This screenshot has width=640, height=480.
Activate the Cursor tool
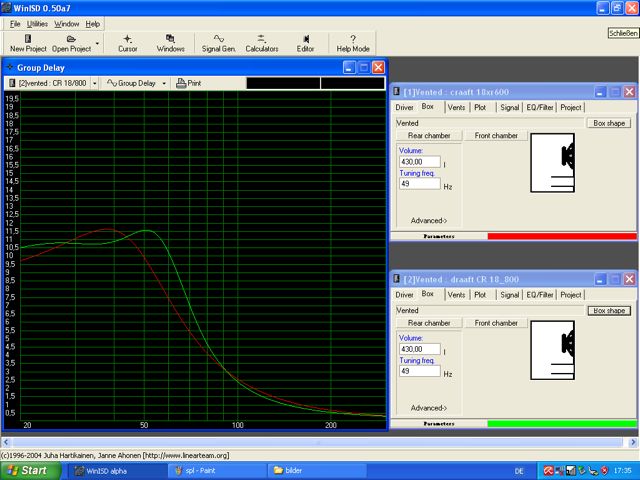tap(128, 38)
